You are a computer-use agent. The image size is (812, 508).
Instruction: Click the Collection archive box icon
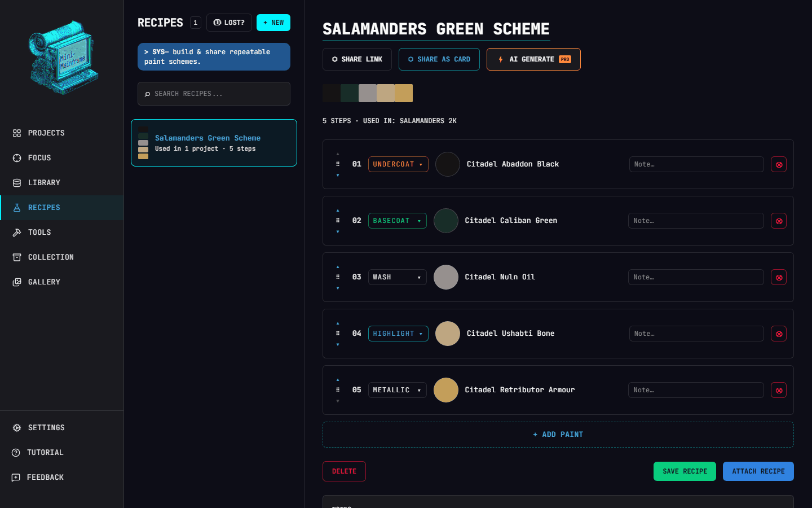[17, 257]
